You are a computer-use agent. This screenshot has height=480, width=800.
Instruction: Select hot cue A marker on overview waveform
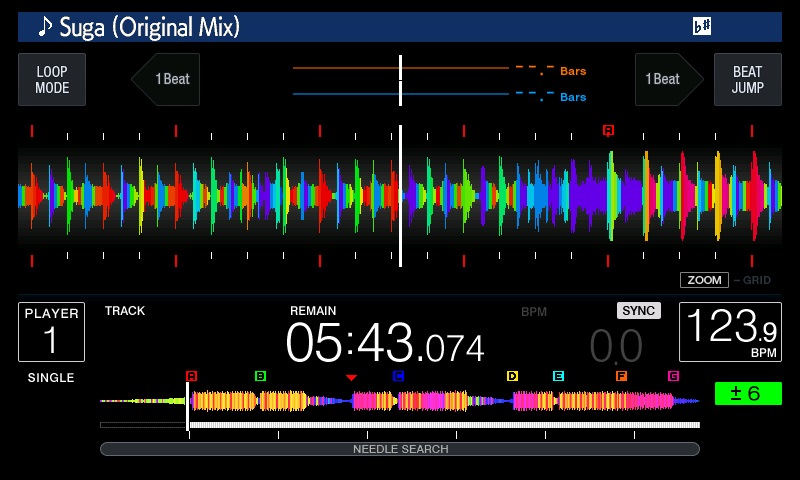191,376
